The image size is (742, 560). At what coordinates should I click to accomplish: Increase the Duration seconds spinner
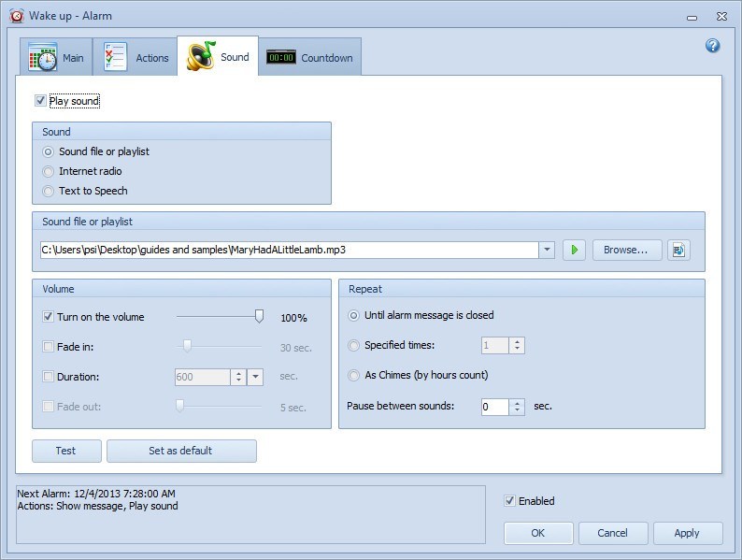[x=238, y=373]
